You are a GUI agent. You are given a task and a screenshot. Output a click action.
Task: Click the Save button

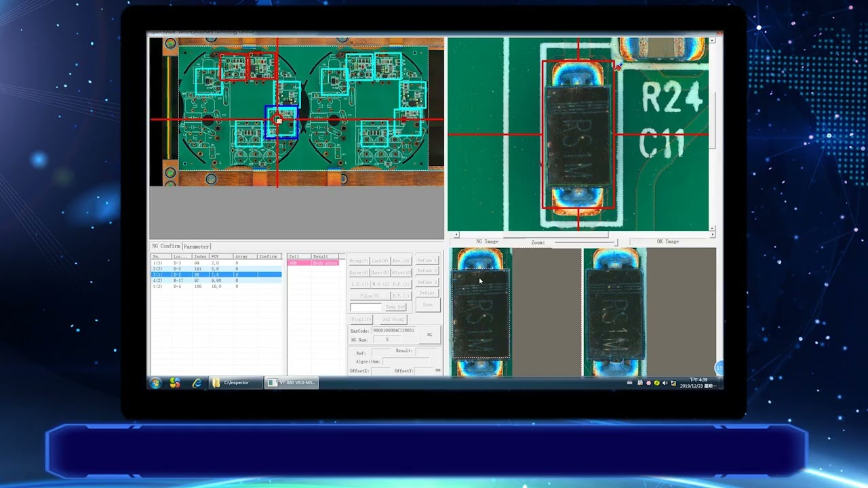pyautogui.click(x=427, y=305)
